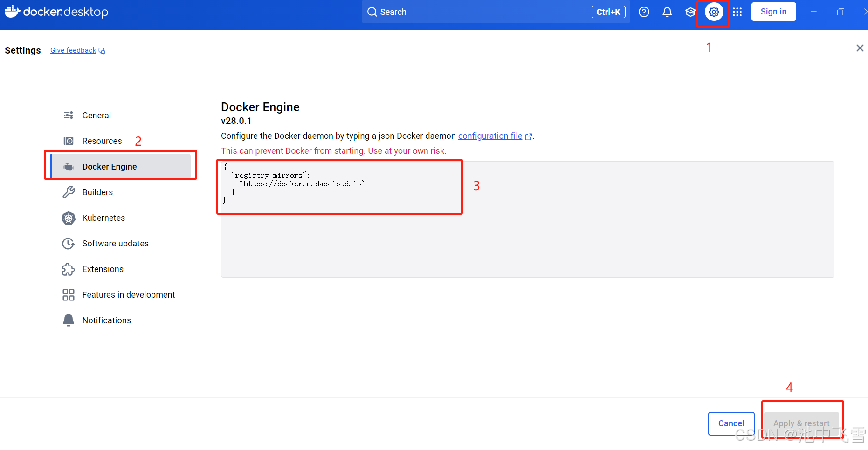
Task: Go to Builders settings
Action: 120,192
